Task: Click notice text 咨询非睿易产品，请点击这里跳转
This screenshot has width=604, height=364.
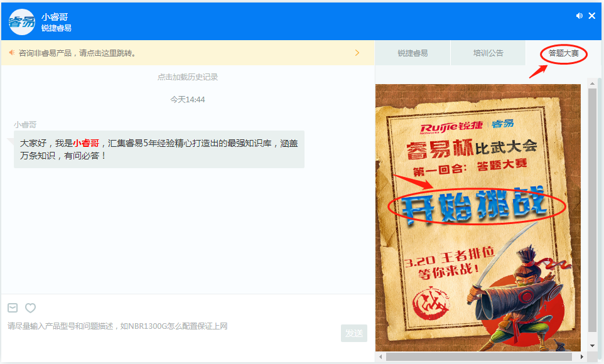Action: click(x=77, y=53)
